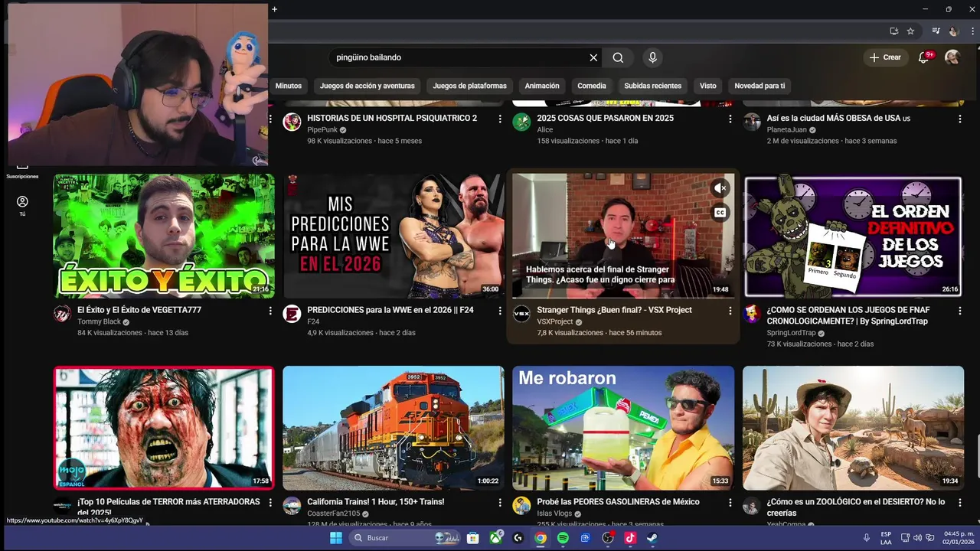Screen dimensions: 980x551
Task: Open Spotify from the taskbar
Action: [563, 538]
